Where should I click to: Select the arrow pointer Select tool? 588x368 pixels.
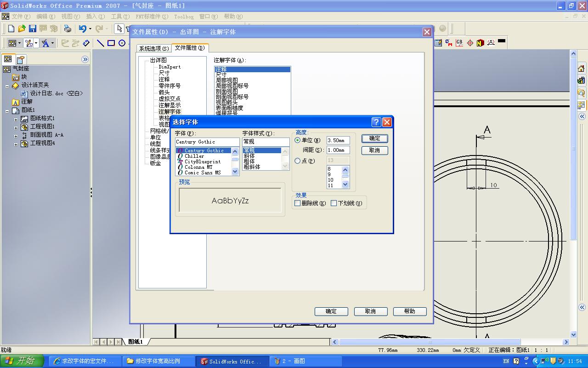click(x=119, y=29)
